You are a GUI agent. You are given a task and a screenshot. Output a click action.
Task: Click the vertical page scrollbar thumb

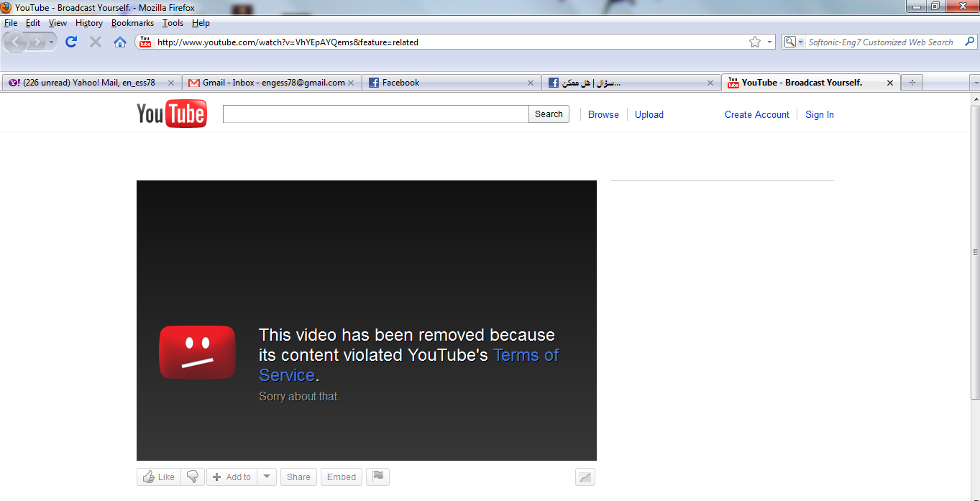point(975,252)
